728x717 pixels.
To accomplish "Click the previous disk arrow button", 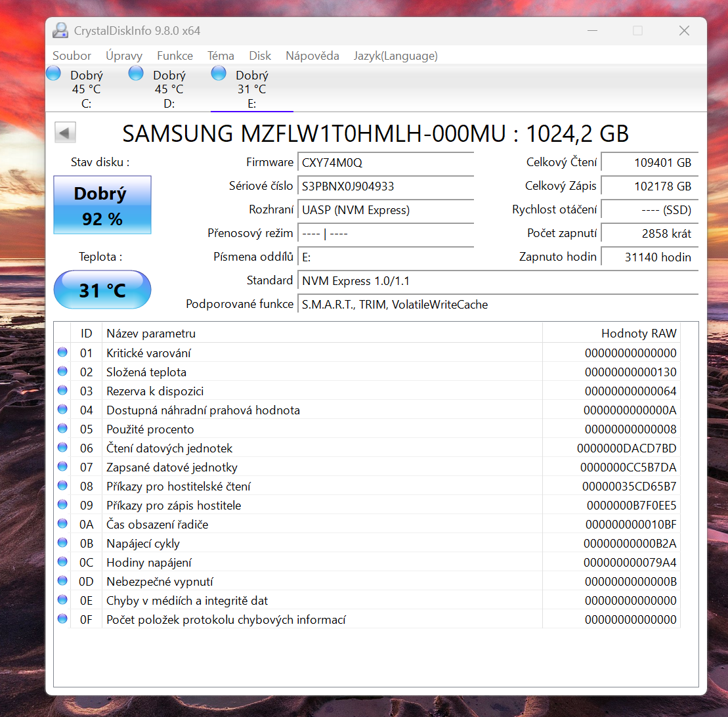I will [x=65, y=133].
